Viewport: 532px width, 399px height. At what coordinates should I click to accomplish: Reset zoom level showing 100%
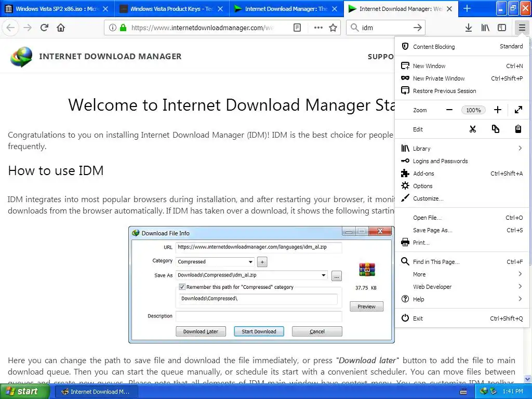(473, 110)
